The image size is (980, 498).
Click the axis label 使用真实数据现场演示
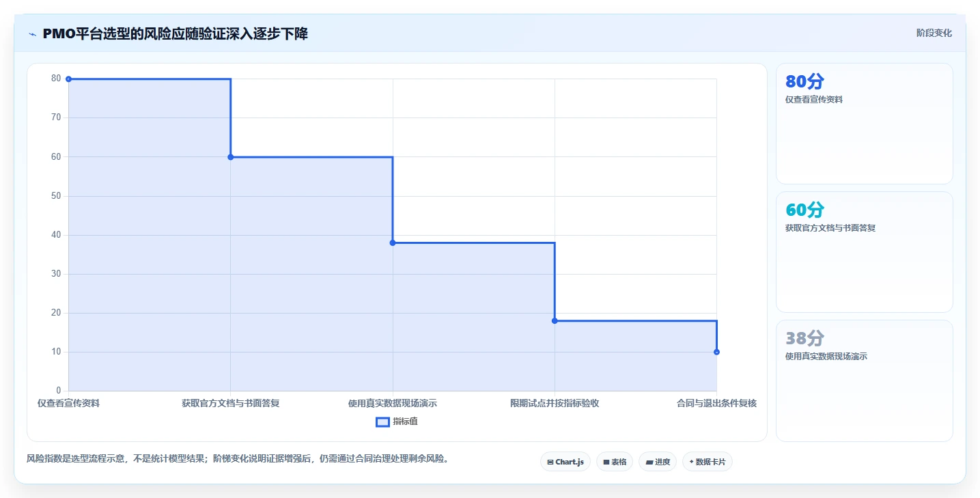pyautogui.click(x=393, y=403)
